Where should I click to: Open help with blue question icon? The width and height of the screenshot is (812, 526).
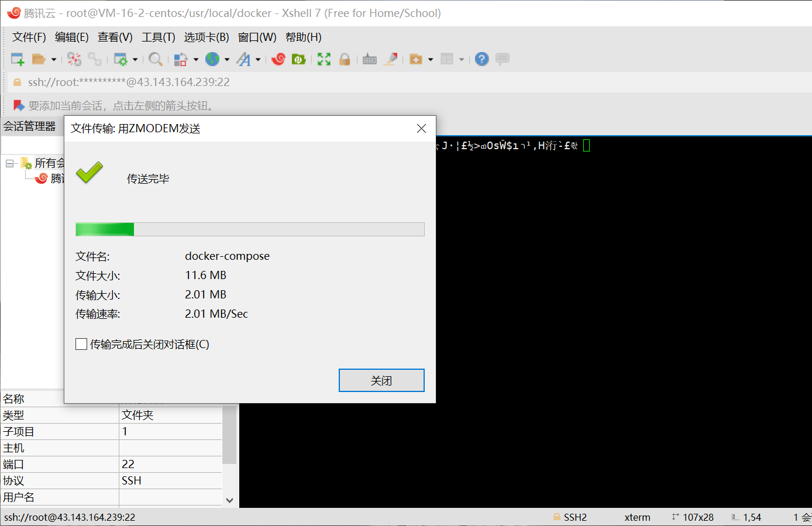(481, 59)
